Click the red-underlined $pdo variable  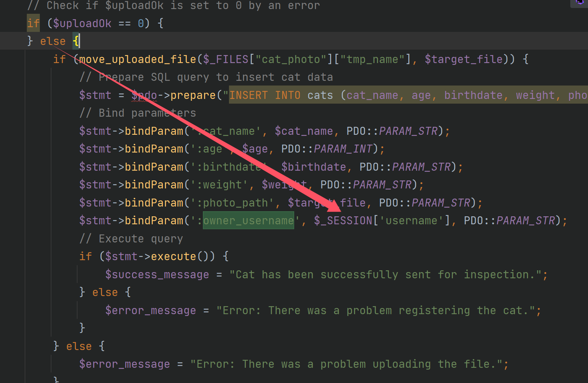pyautogui.click(x=145, y=95)
